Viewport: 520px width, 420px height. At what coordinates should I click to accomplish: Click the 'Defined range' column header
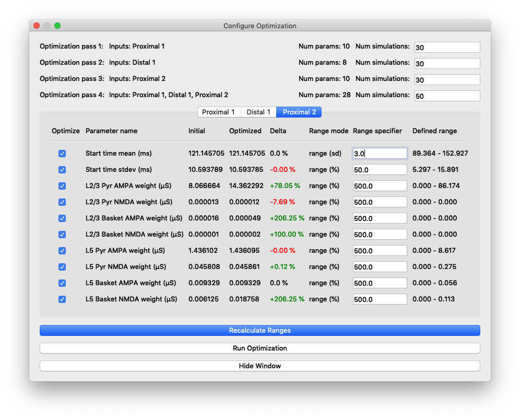click(x=434, y=131)
